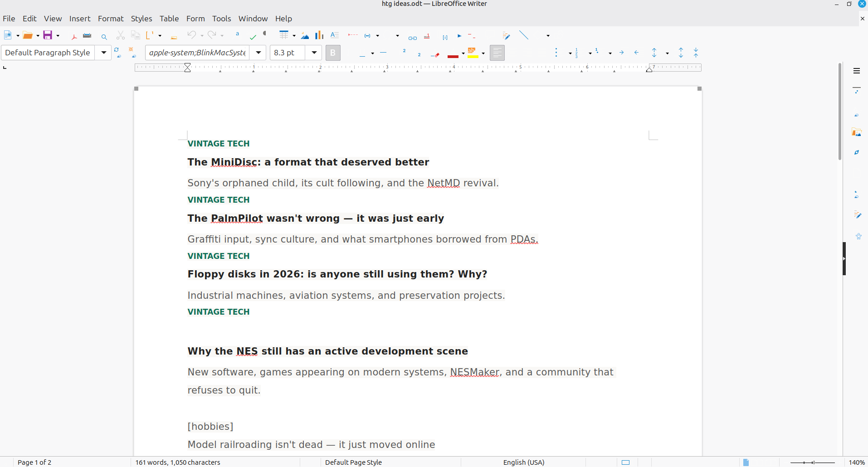The width and height of the screenshot is (868, 467).
Task: Click the Open folder icon
Action: pos(28,35)
